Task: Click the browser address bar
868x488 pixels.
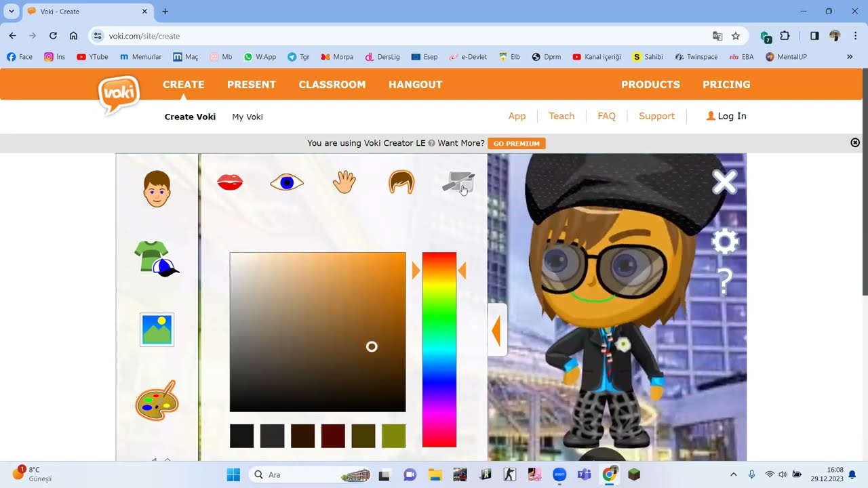Action: [x=407, y=36]
